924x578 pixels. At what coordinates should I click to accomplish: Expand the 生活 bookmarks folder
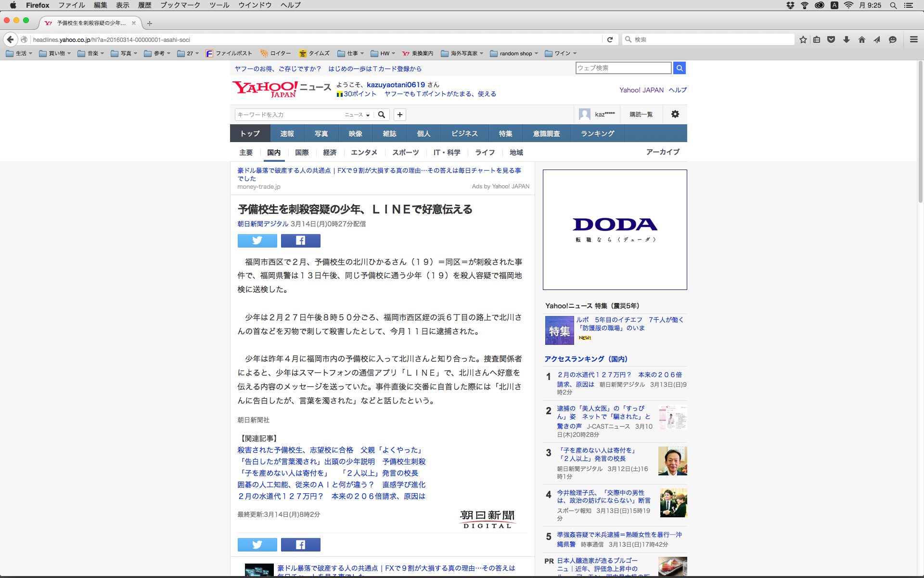pyautogui.click(x=19, y=53)
